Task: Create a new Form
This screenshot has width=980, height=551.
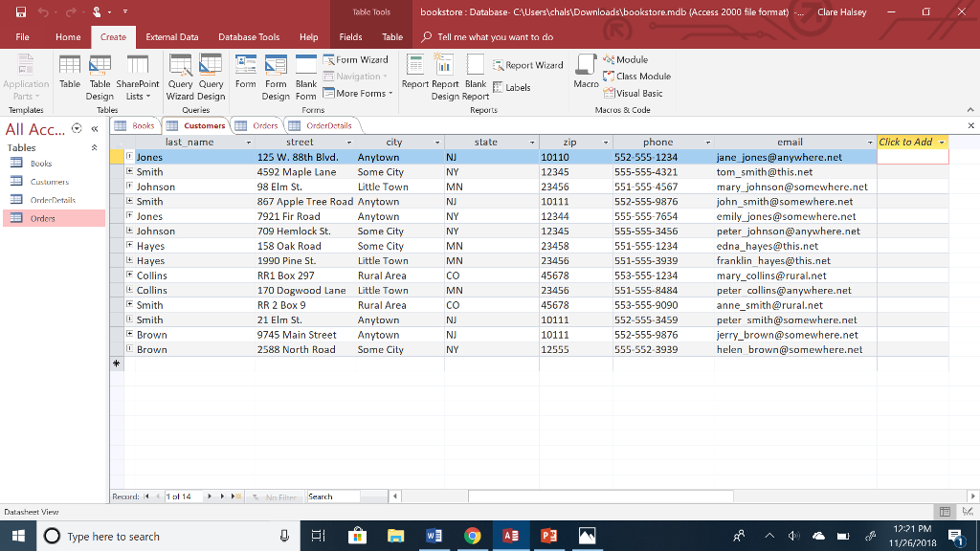Action: coord(245,77)
